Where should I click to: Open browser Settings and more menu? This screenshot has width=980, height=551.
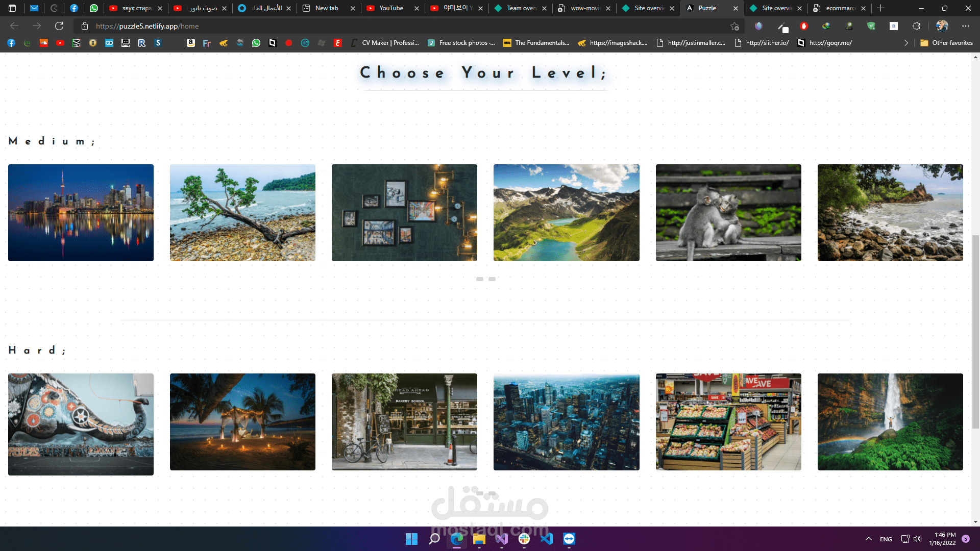pyautogui.click(x=965, y=26)
